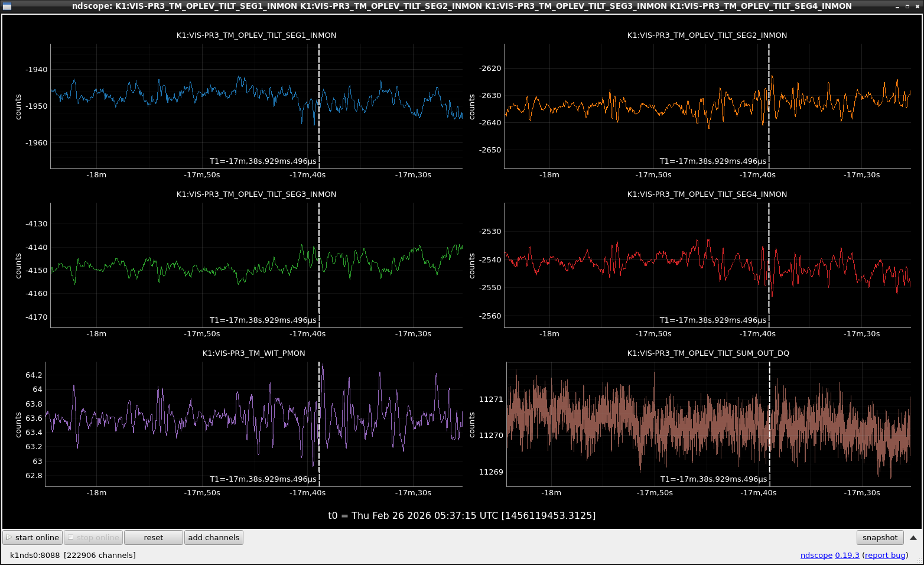The height and width of the screenshot is (565, 924).
Task: Click the disabled stop online button
Action: point(93,537)
